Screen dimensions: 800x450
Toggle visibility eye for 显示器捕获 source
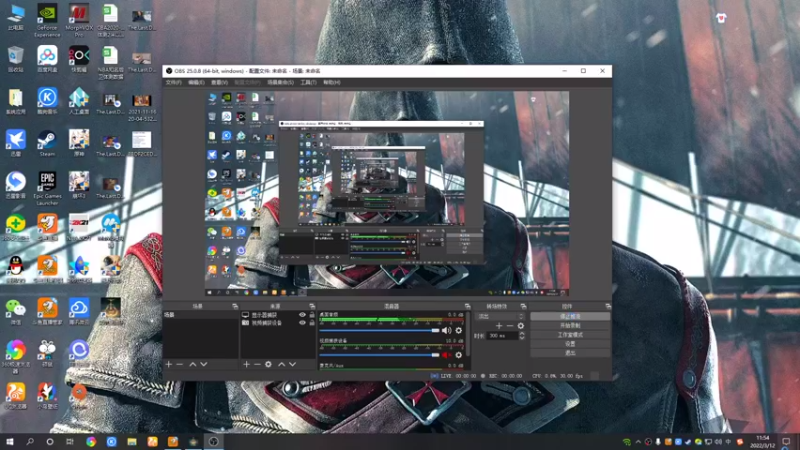point(302,315)
